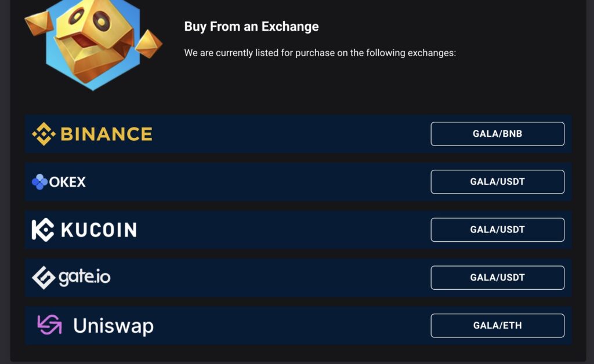Click the "currently listed for purchase" description text
The width and height of the screenshot is (594, 364).
tap(276, 53)
